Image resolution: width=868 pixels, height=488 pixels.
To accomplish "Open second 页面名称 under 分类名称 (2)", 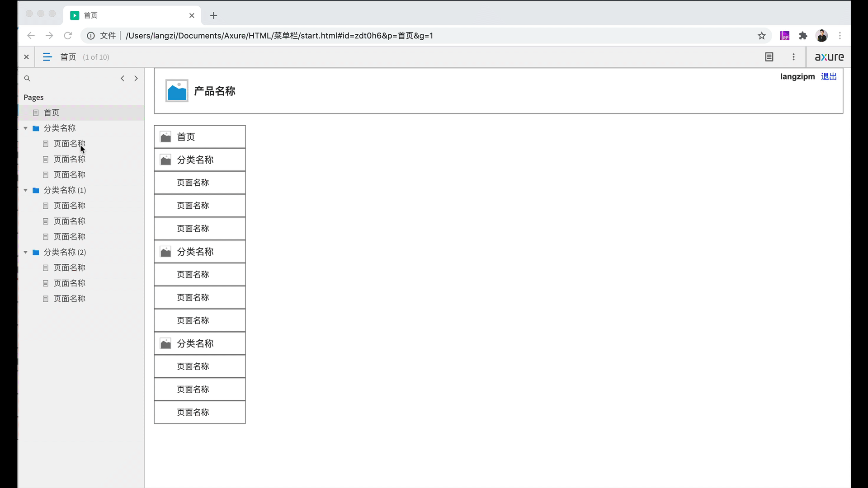I will (69, 283).
